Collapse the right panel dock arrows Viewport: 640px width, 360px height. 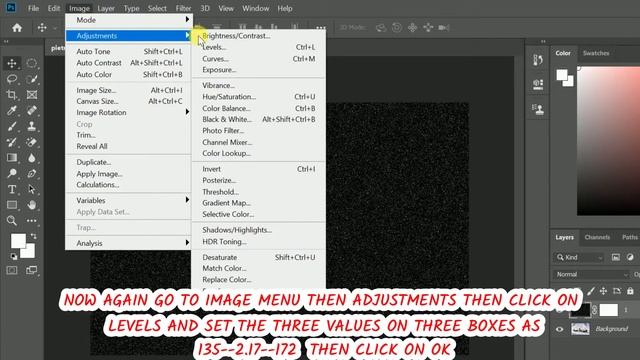point(543,41)
